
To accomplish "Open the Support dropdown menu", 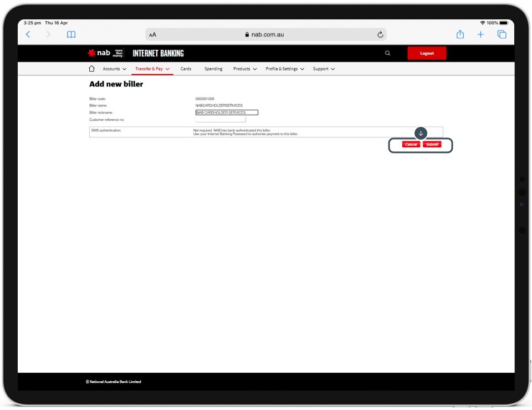I will [x=324, y=69].
